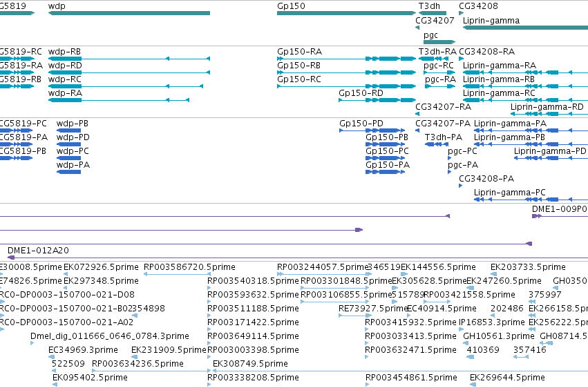Select EST RP003244057.5prime
The image size is (588, 388).
coord(324,275)
